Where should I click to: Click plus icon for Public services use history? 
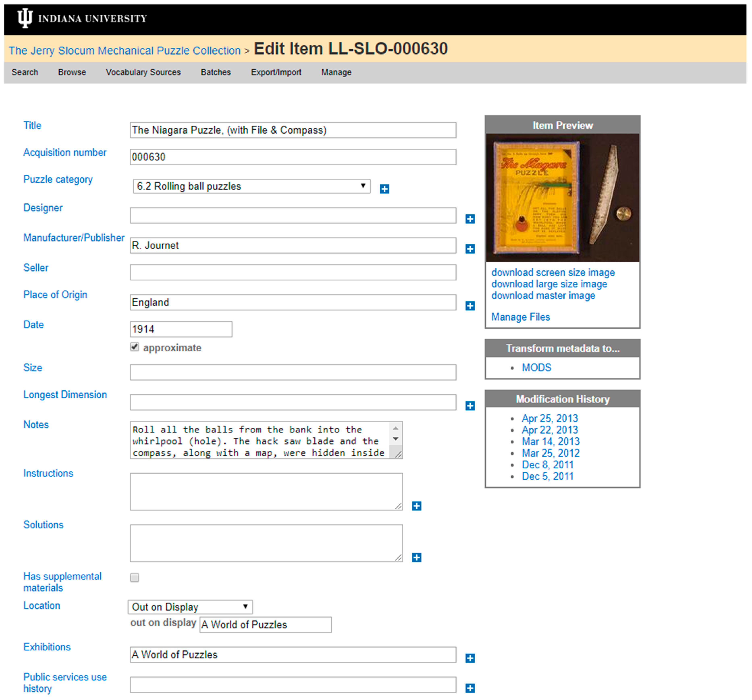tap(470, 688)
